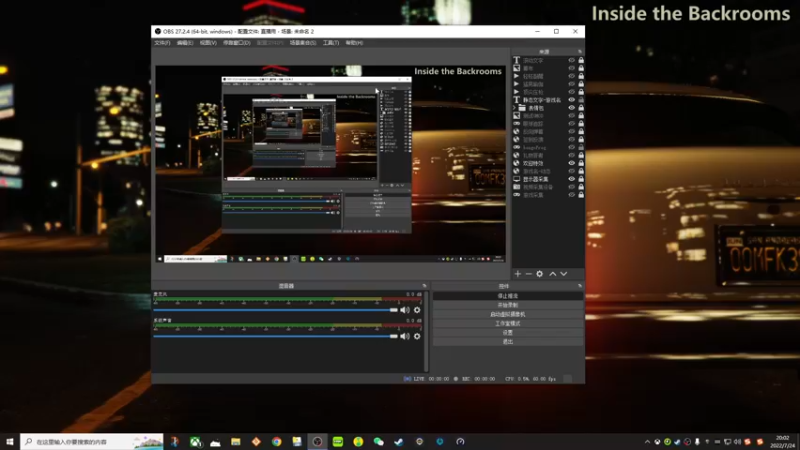Open Google Chrome from the taskbar

pyautogui.click(x=277, y=442)
